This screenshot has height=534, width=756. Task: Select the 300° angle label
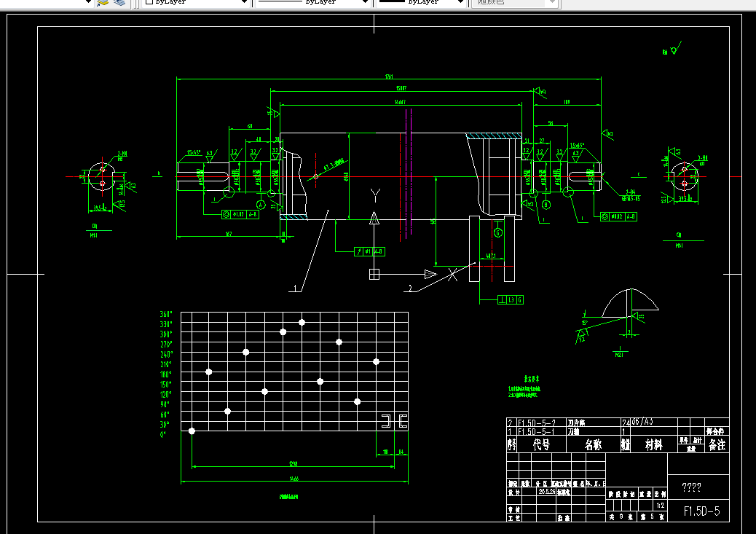pos(166,334)
